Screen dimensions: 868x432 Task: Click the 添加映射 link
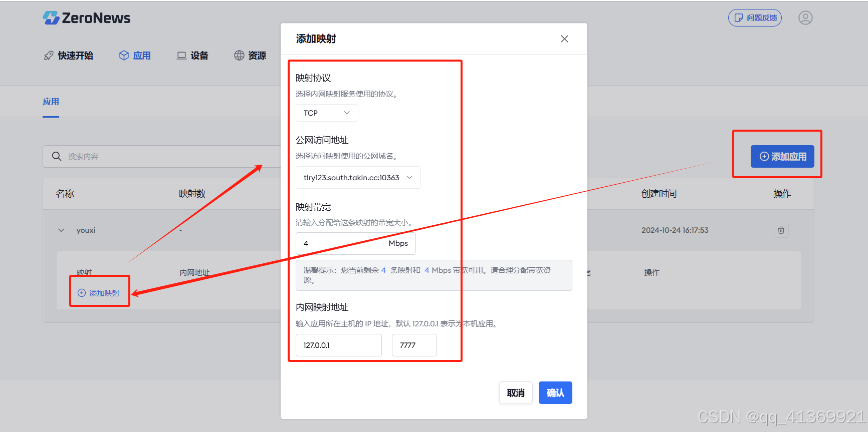click(99, 293)
